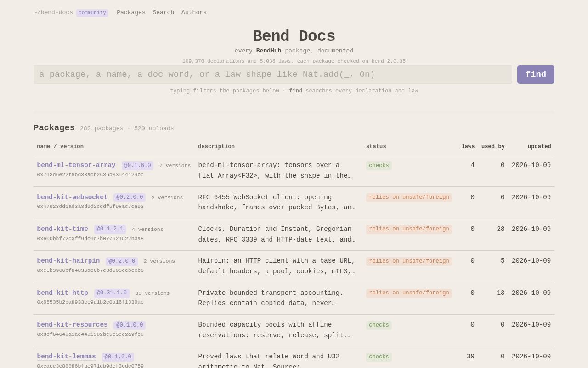Click the bend-kit-hairpin @0.2.0.0 version badge
The height and width of the screenshot is (368, 588).
point(122,261)
